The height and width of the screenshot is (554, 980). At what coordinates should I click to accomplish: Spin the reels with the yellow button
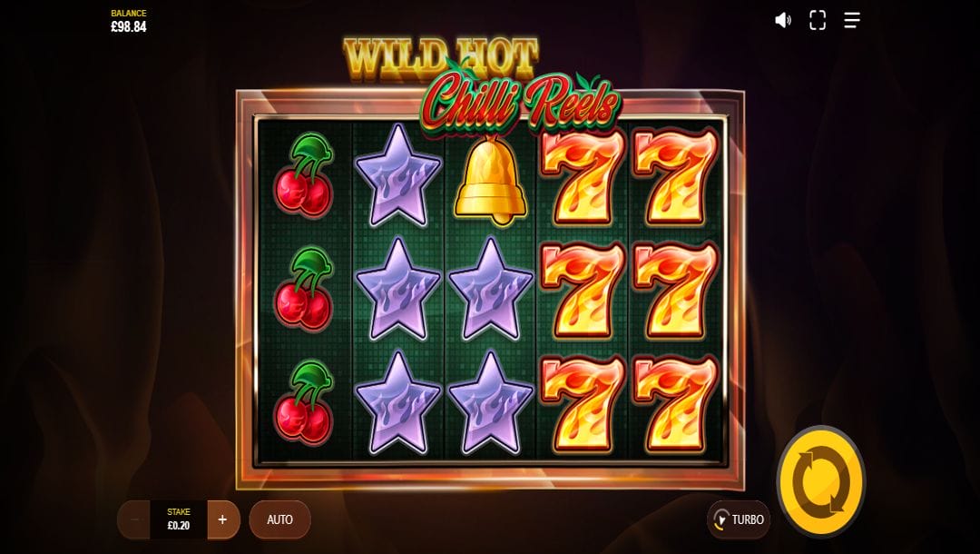pyautogui.click(x=820, y=481)
